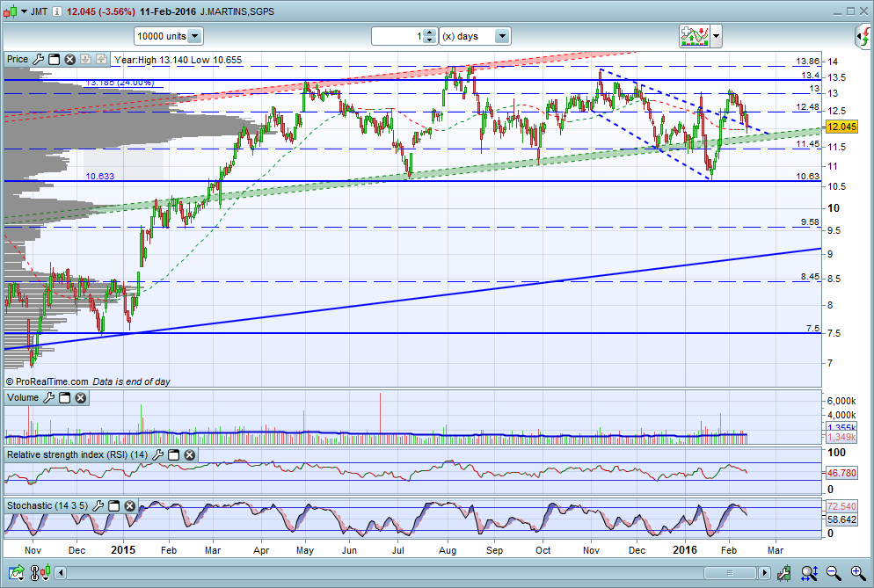Open Volume indicator settings wrench
The width and height of the screenshot is (874, 588).
click(x=49, y=397)
